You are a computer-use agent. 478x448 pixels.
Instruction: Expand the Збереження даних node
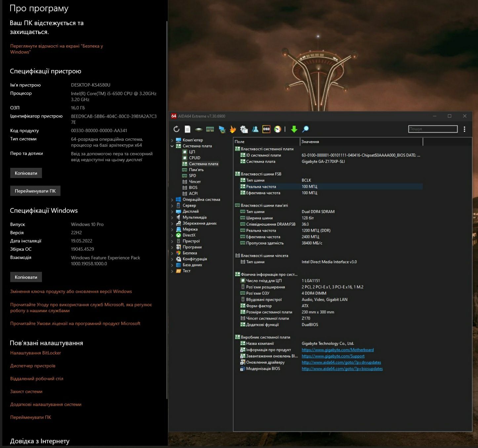click(x=172, y=223)
